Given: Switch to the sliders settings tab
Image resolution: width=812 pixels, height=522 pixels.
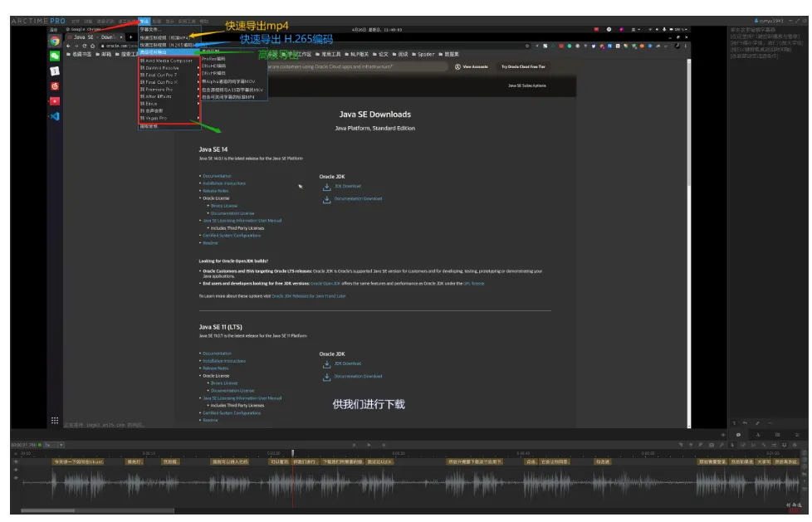Looking at the screenshot, I should click(797, 435).
